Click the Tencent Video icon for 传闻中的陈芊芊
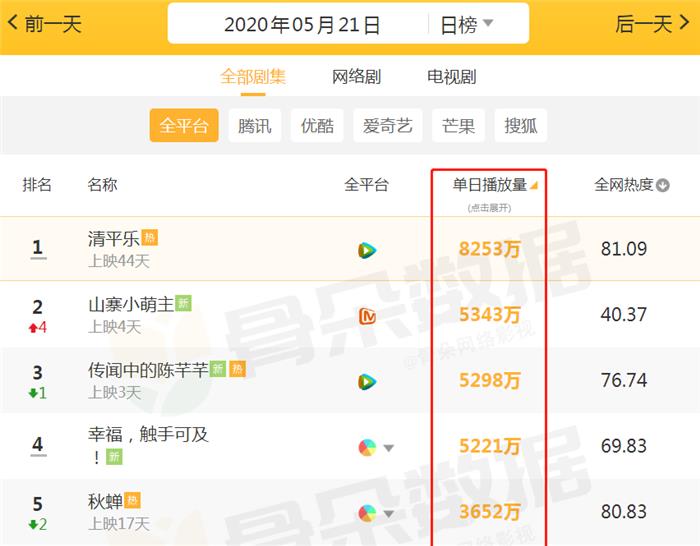The height and width of the screenshot is (546, 700). (367, 382)
